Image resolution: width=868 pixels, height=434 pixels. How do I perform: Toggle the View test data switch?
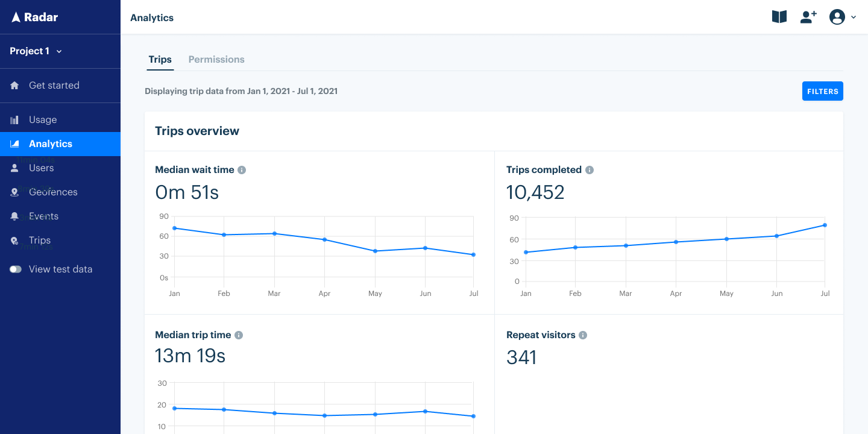click(x=15, y=269)
